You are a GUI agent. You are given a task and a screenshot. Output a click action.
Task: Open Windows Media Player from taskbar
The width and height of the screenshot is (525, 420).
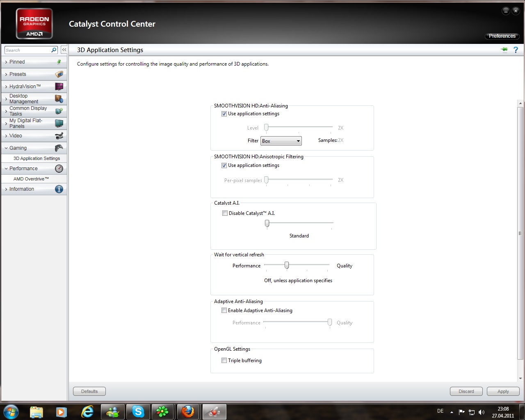pos(62,412)
